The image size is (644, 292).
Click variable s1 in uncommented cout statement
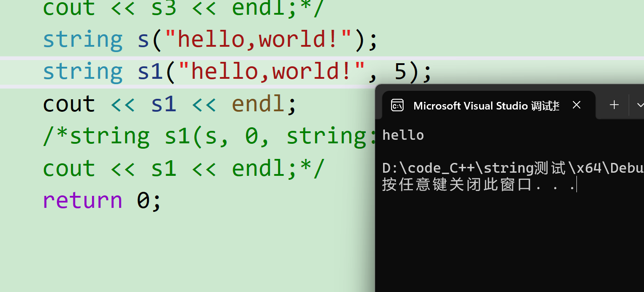164,104
